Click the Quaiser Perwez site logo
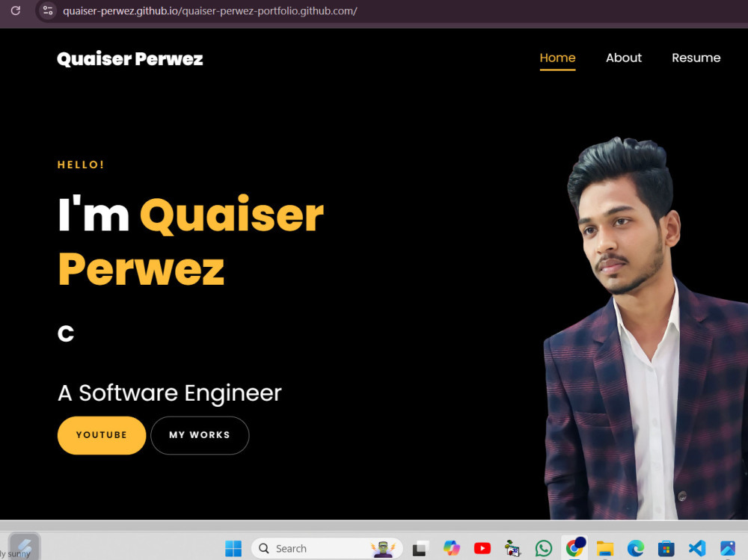 coord(129,58)
